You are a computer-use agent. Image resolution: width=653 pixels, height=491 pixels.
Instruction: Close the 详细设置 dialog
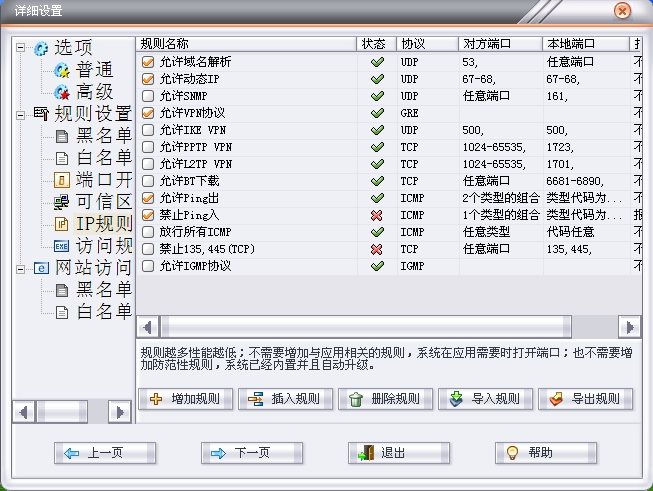pos(622,11)
